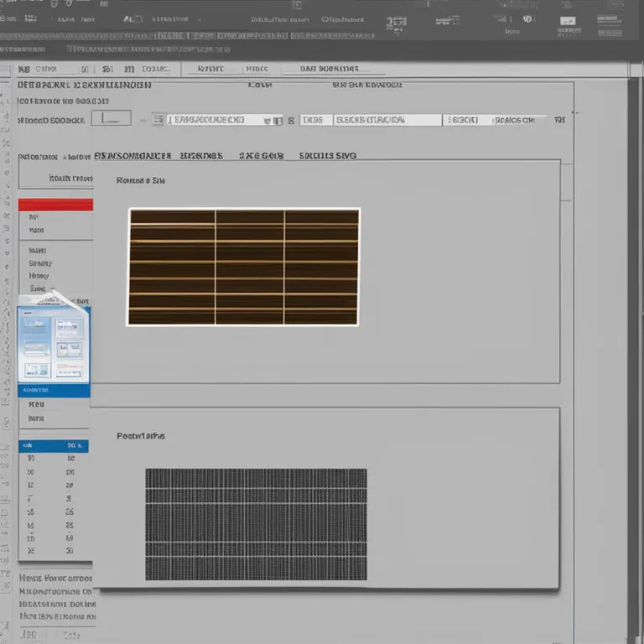Select the page-layout thumbnail in the left panel
The image size is (644, 644).
coord(54,345)
